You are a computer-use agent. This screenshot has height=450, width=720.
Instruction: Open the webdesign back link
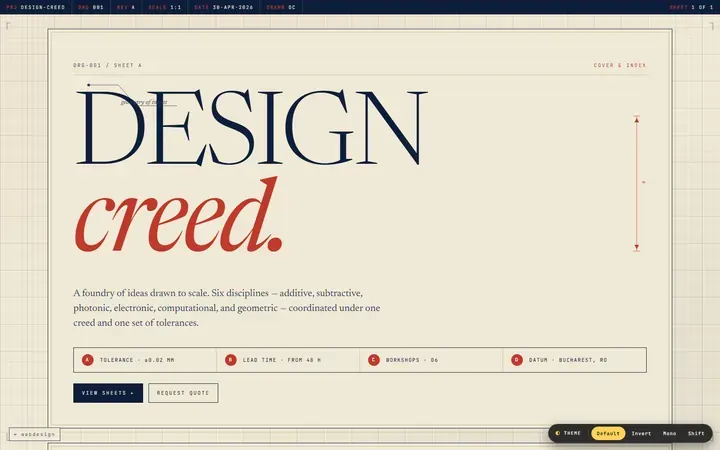click(x=34, y=434)
